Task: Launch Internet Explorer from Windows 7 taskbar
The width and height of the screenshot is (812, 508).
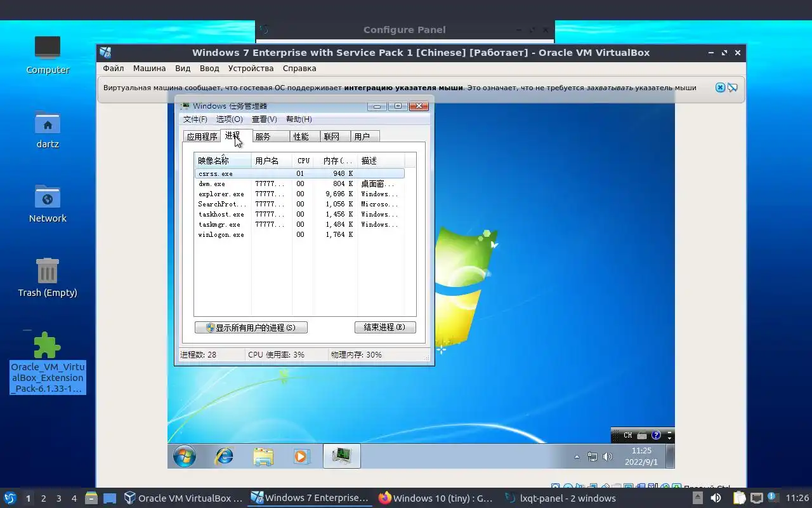Action: (224, 456)
